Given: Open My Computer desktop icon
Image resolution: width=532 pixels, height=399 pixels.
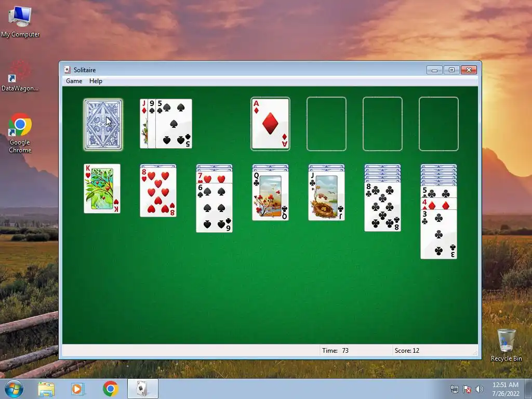Looking at the screenshot, I should (20, 22).
